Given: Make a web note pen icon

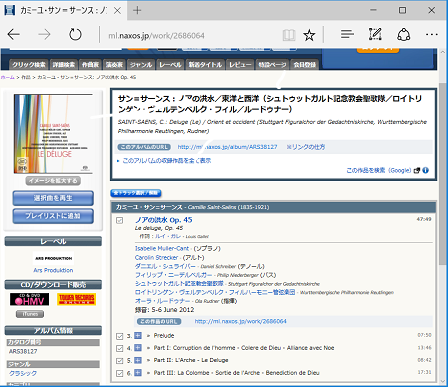Looking at the screenshot, I should [x=375, y=34].
